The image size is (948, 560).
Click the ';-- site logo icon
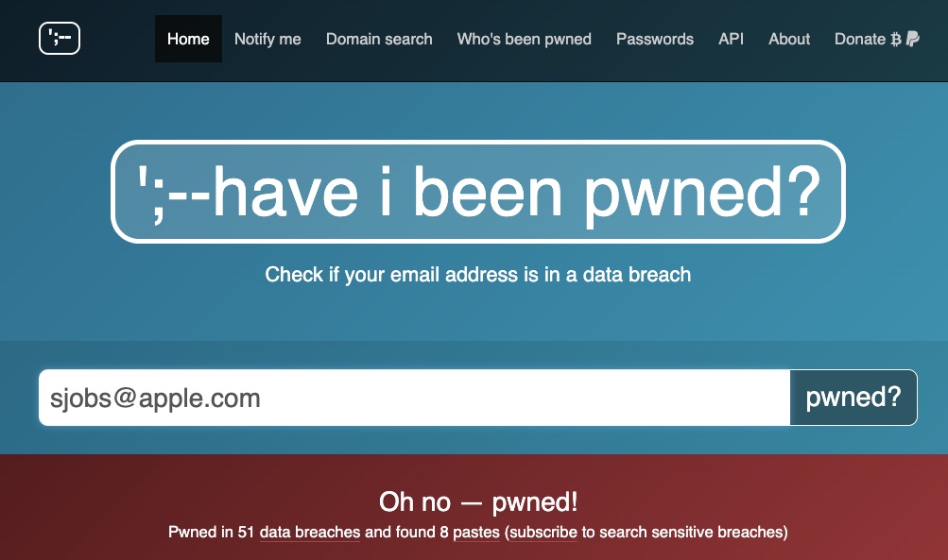[60, 38]
